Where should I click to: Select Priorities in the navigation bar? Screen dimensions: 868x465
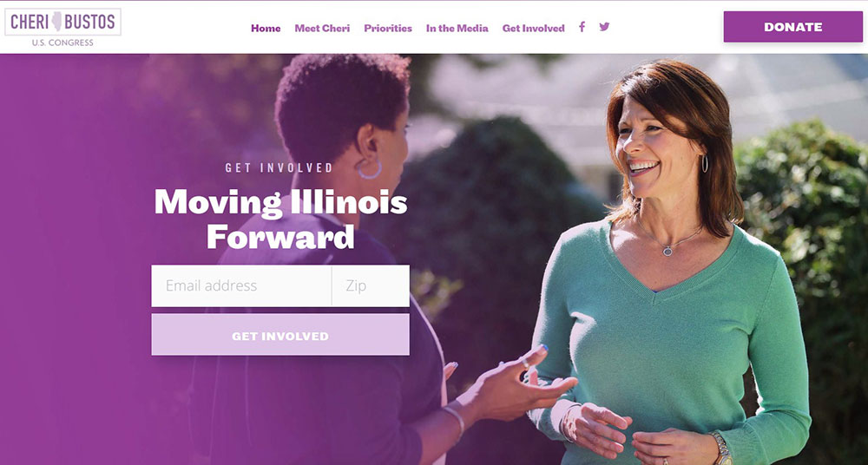tap(388, 29)
